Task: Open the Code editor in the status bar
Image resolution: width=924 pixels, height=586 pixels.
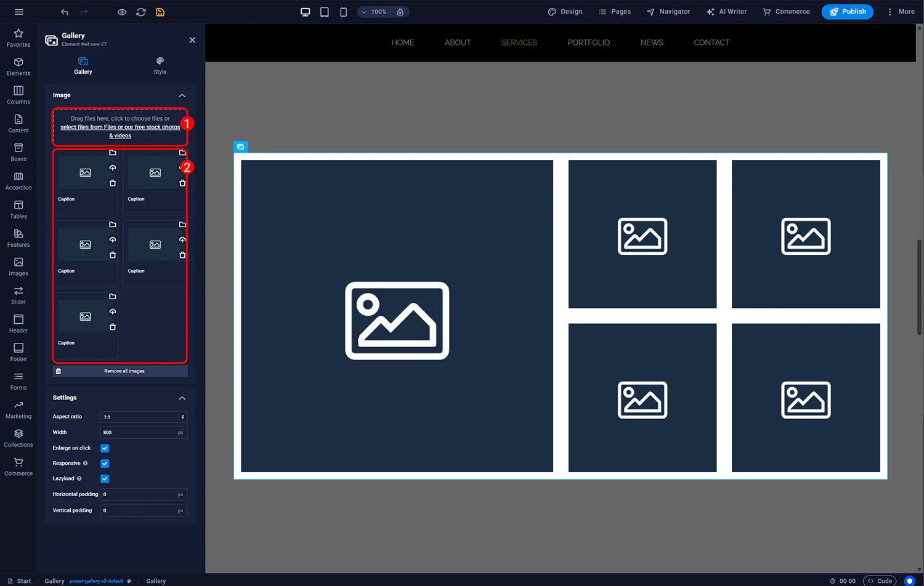Action: pyautogui.click(x=880, y=580)
